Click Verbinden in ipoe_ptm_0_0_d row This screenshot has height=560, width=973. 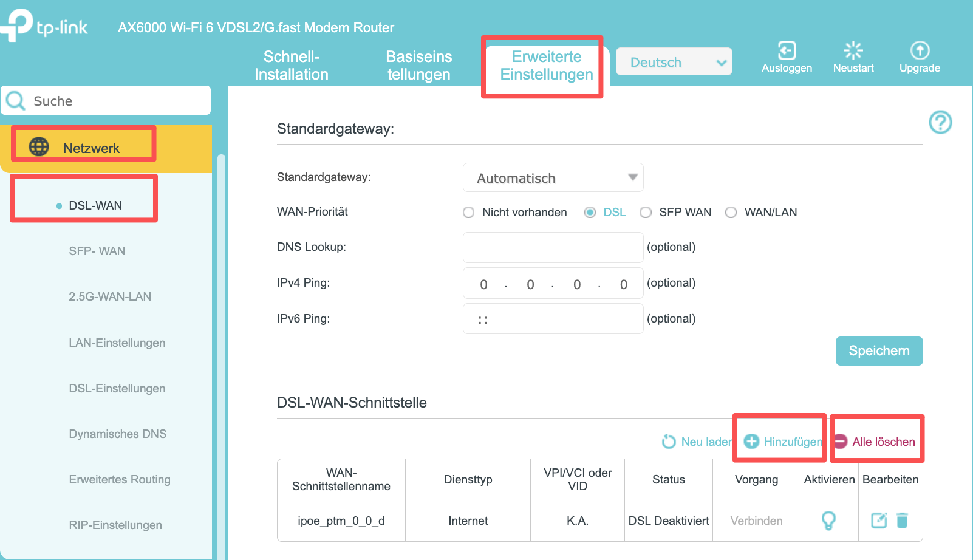(756, 521)
